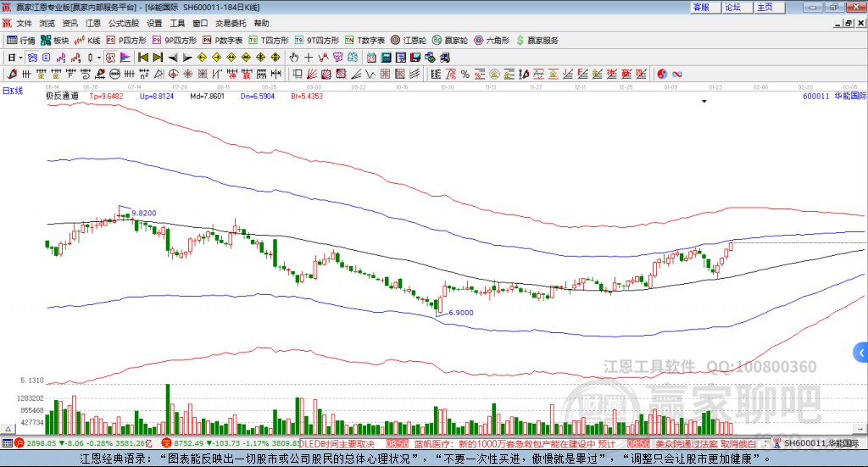Jump to first bar with the green arrow

pyautogui.click(x=142, y=58)
